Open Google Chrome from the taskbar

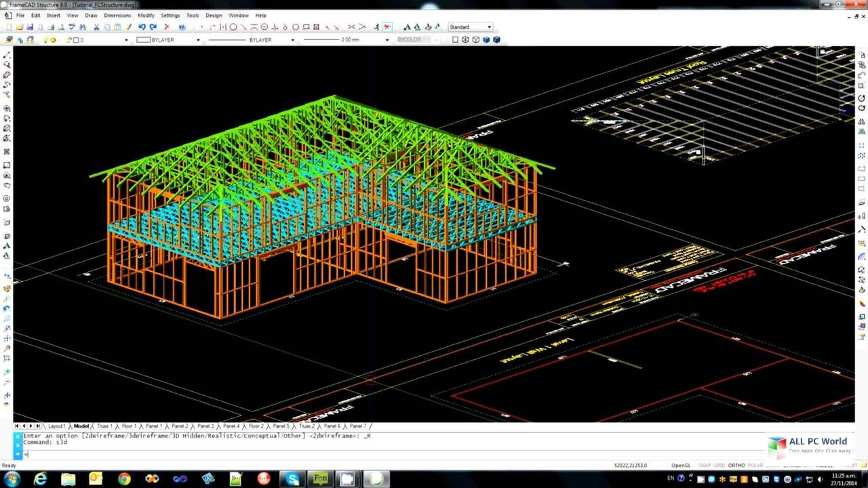click(123, 479)
